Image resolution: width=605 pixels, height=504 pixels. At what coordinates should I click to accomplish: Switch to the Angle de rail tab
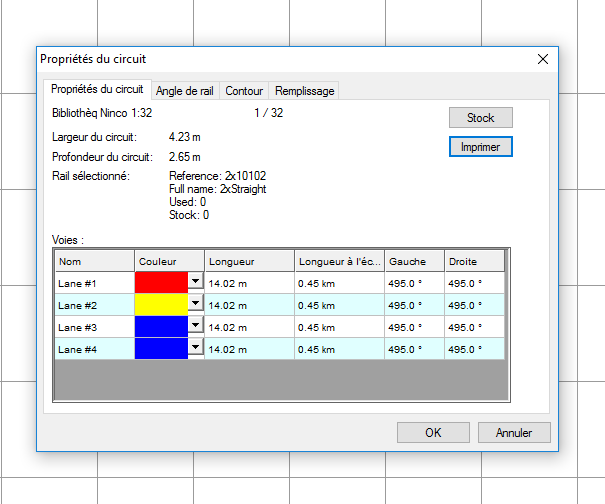click(x=185, y=91)
